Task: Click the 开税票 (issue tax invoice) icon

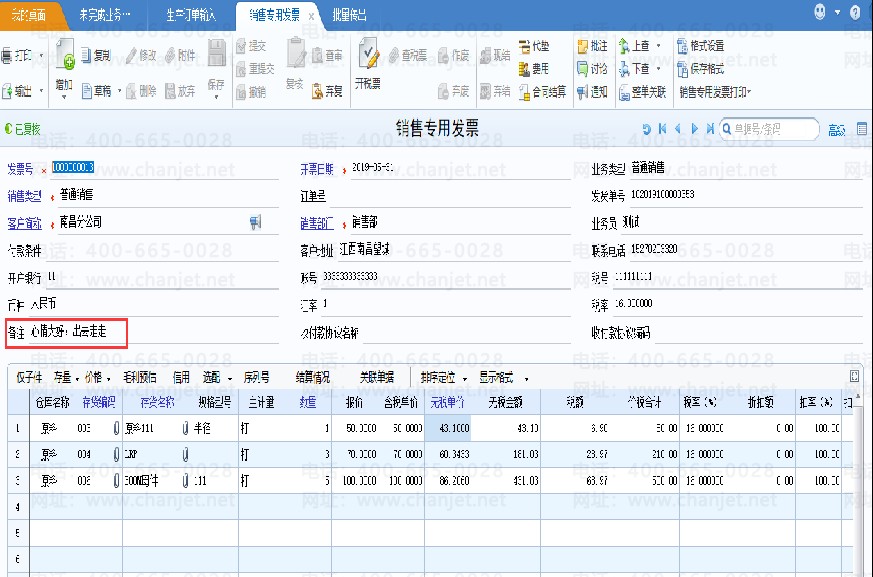Action: (368, 62)
